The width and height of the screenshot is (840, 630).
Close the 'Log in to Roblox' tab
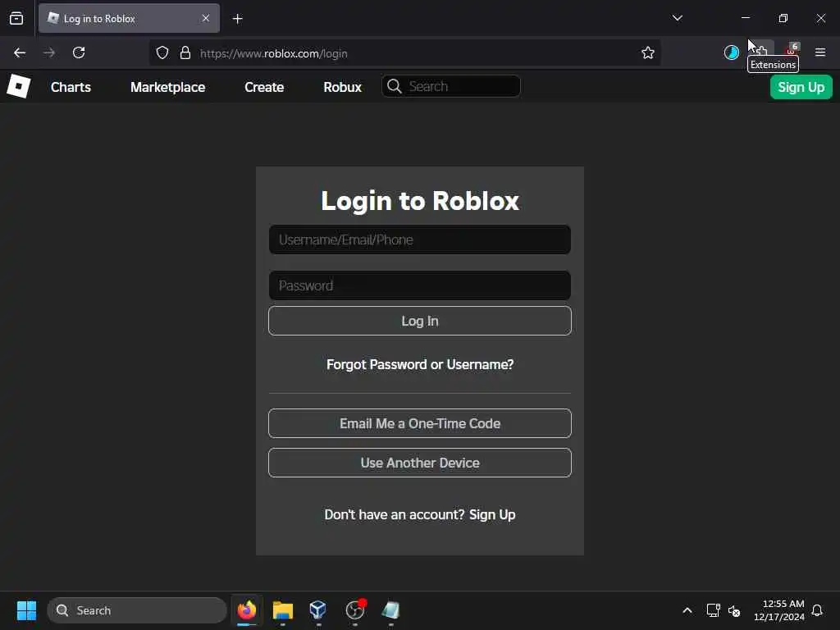coord(206,18)
